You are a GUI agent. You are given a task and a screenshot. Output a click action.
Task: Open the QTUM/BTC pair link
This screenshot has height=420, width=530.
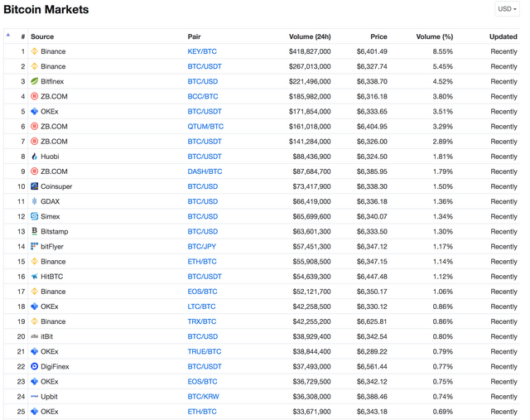pos(205,127)
